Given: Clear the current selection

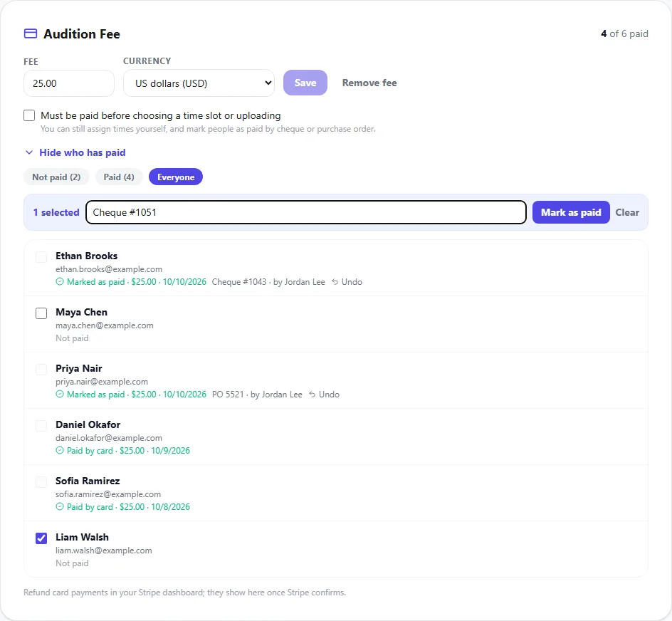Looking at the screenshot, I should click(627, 212).
